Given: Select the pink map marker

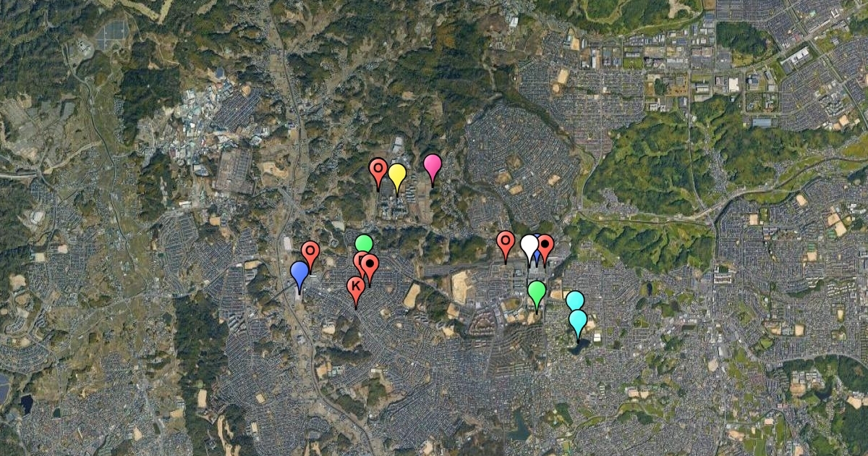Looking at the screenshot, I should (x=432, y=166).
